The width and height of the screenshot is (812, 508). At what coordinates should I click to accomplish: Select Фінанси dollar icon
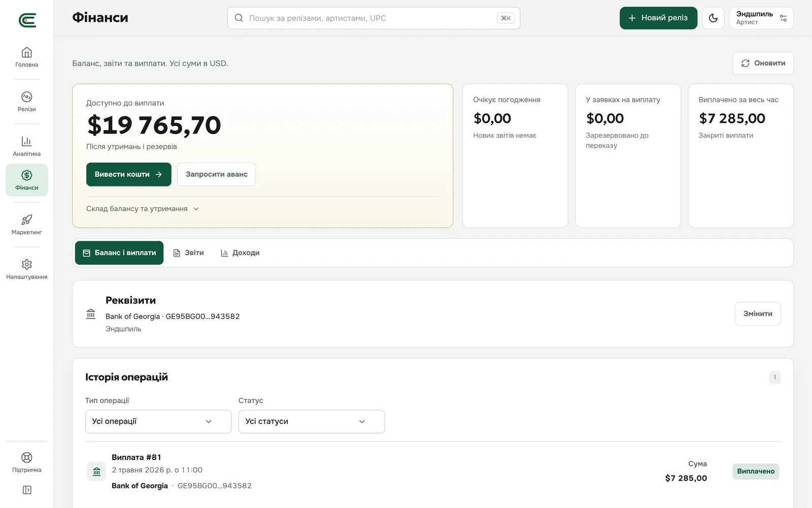coord(27,175)
